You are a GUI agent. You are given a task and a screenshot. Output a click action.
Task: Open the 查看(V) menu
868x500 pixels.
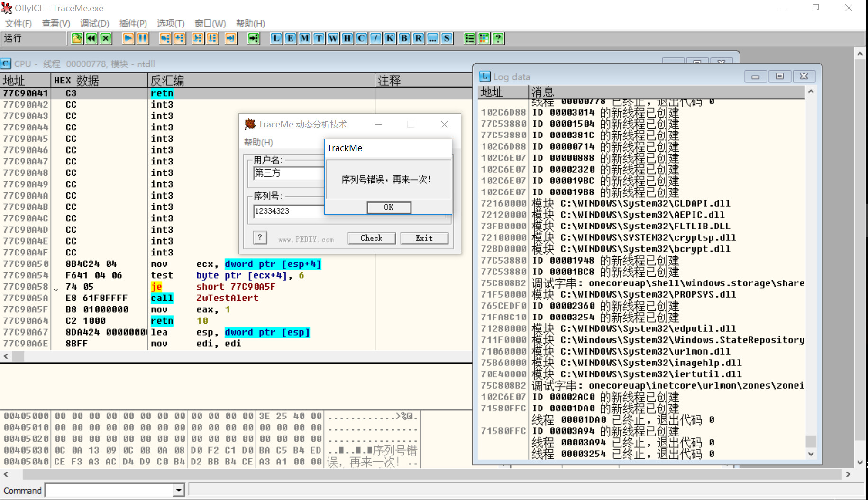point(56,23)
